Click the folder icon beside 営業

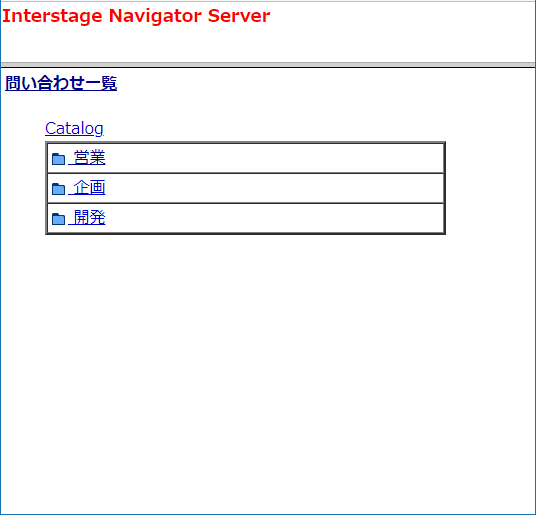point(58,159)
